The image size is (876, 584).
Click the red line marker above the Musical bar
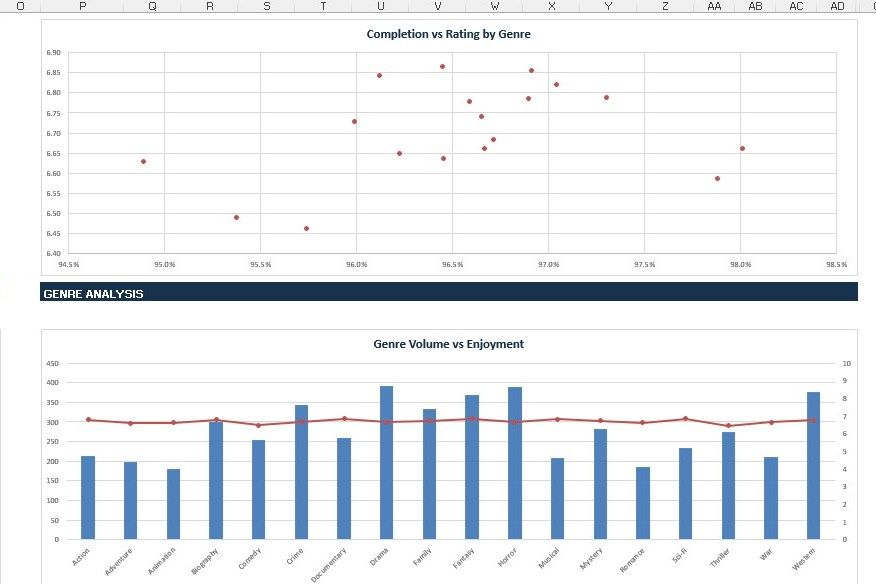tap(558, 419)
